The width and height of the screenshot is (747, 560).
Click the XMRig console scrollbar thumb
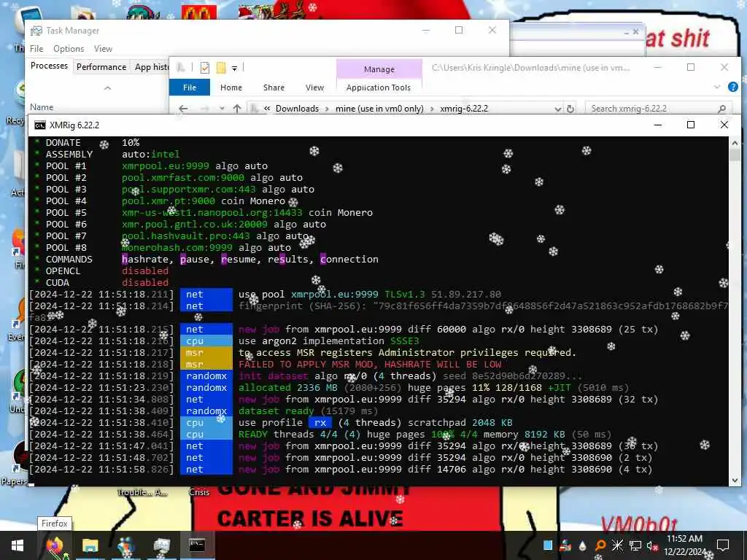tap(735, 155)
